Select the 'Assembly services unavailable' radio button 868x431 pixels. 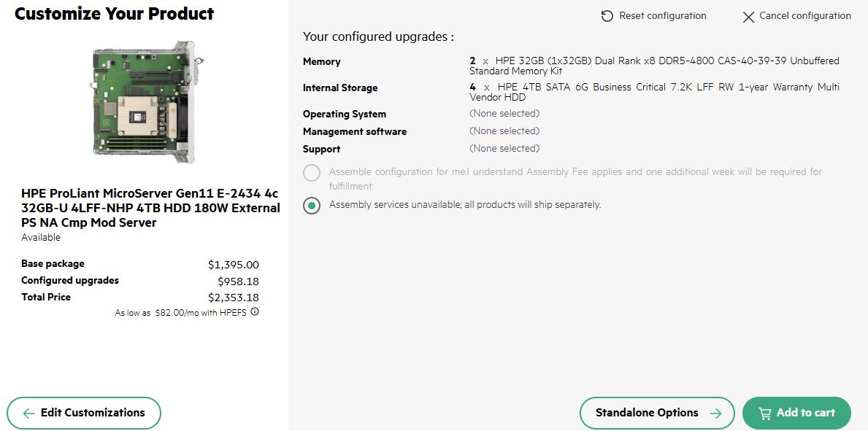(312, 205)
